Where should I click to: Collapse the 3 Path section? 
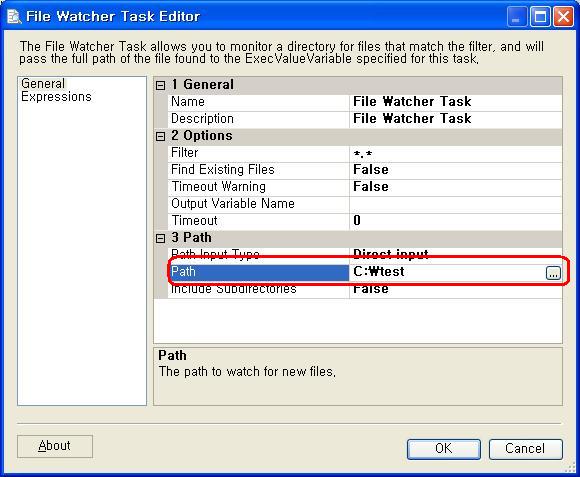click(x=160, y=238)
